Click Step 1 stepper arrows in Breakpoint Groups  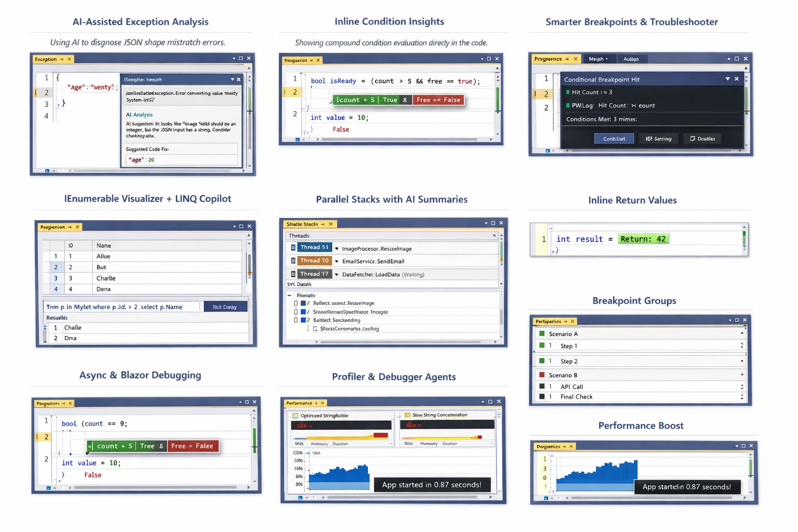742,345
